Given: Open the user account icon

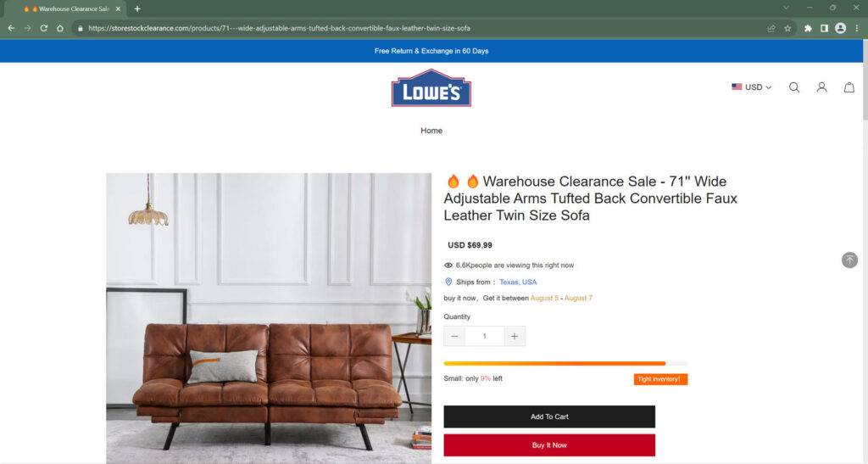Looking at the screenshot, I should coord(821,87).
